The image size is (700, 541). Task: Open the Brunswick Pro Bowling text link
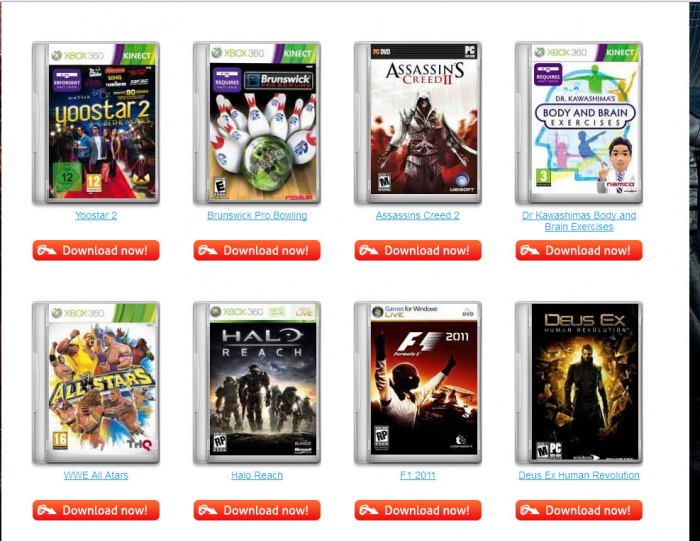257,216
